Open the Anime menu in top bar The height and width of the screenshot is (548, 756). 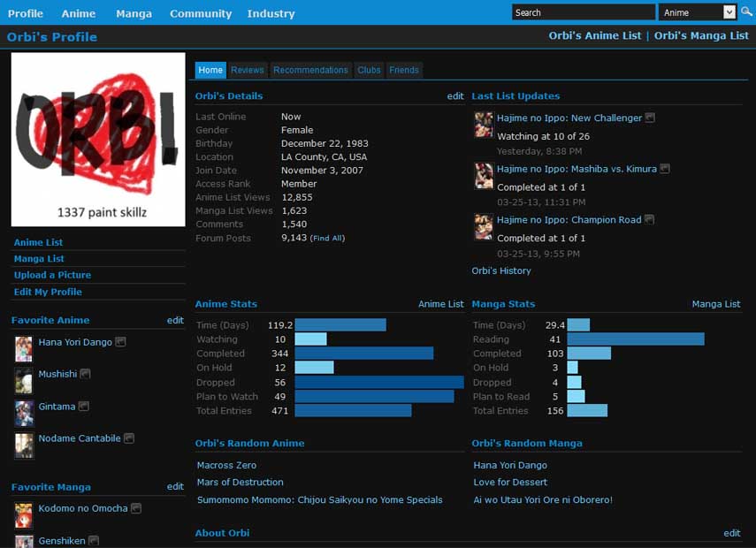click(x=79, y=13)
